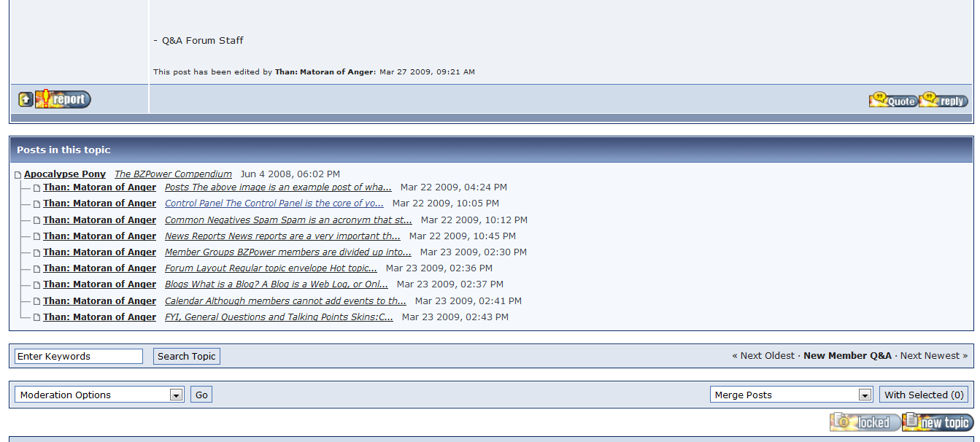Open Than: Matoran of Anger on Control Panel row
Image resolution: width=980 pixels, height=442 pixels.
[x=99, y=203]
